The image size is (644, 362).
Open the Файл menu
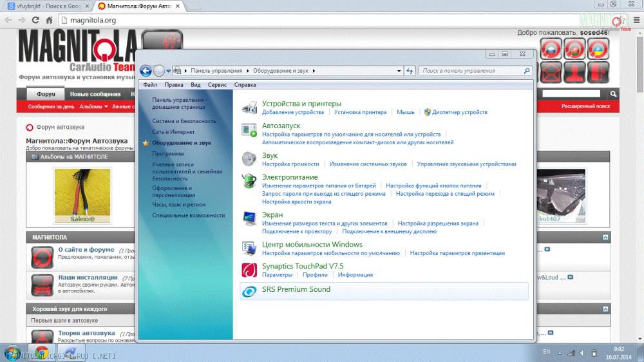(x=150, y=84)
